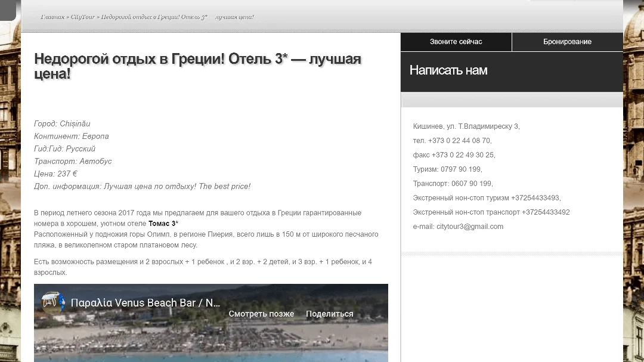This screenshot has height=362, width=644.
Task: Switch to the 'Звоните сейчас' tab
Action: click(456, 42)
